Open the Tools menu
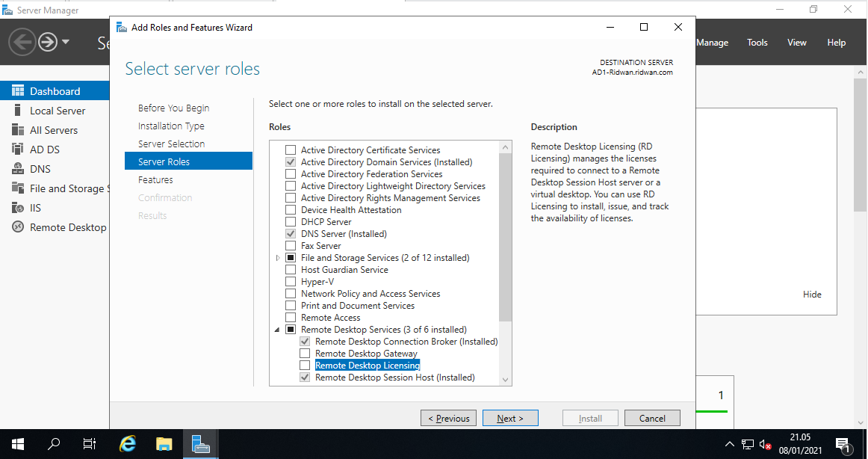This screenshot has height=459, width=868. tap(757, 43)
